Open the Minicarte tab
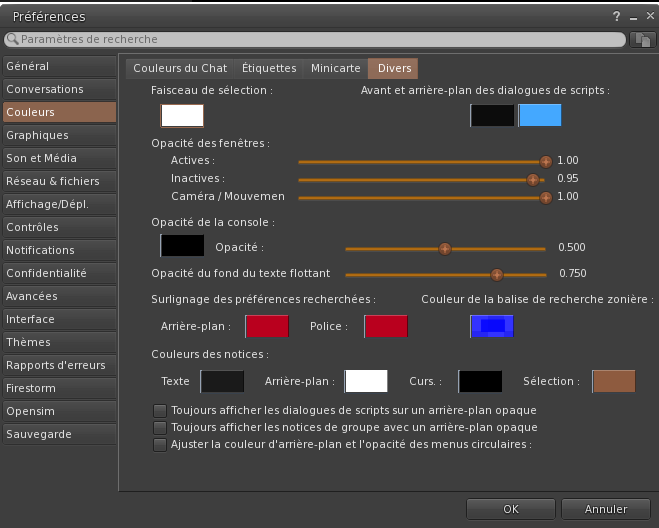This screenshot has width=659, height=528. pos(335,68)
